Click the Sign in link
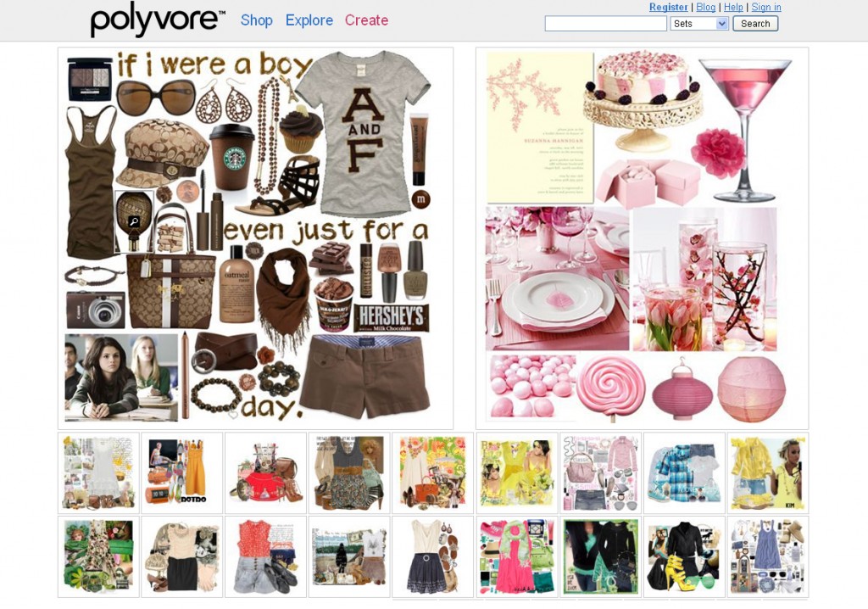This screenshot has width=868, height=609. [x=765, y=7]
